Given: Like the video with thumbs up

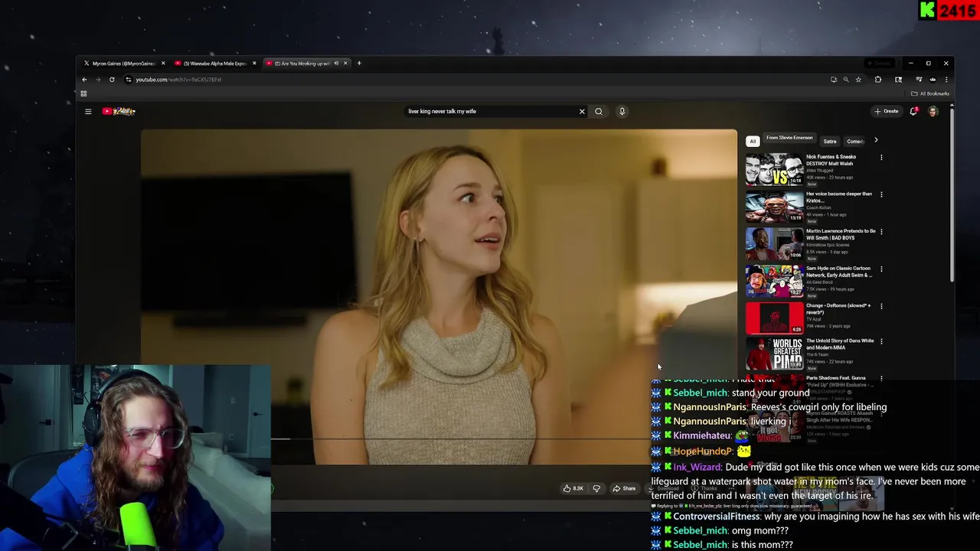Looking at the screenshot, I should pyautogui.click(x=573, y=488).
